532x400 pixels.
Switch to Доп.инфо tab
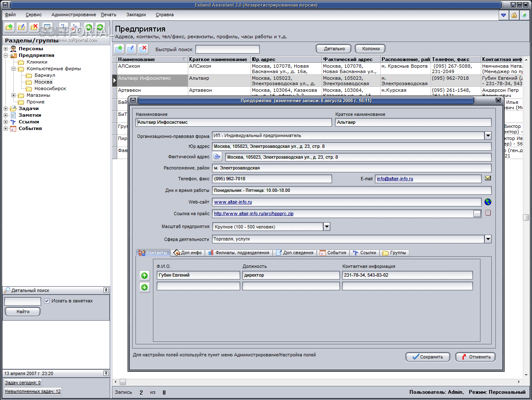click(187, 253)
